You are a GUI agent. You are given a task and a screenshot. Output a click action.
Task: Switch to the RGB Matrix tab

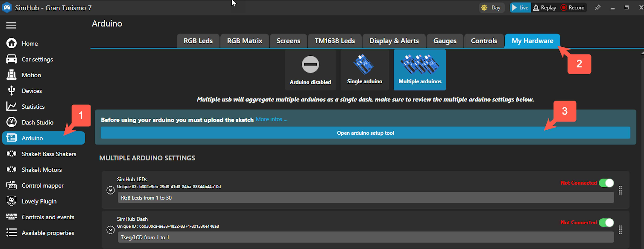pos(245,41)
